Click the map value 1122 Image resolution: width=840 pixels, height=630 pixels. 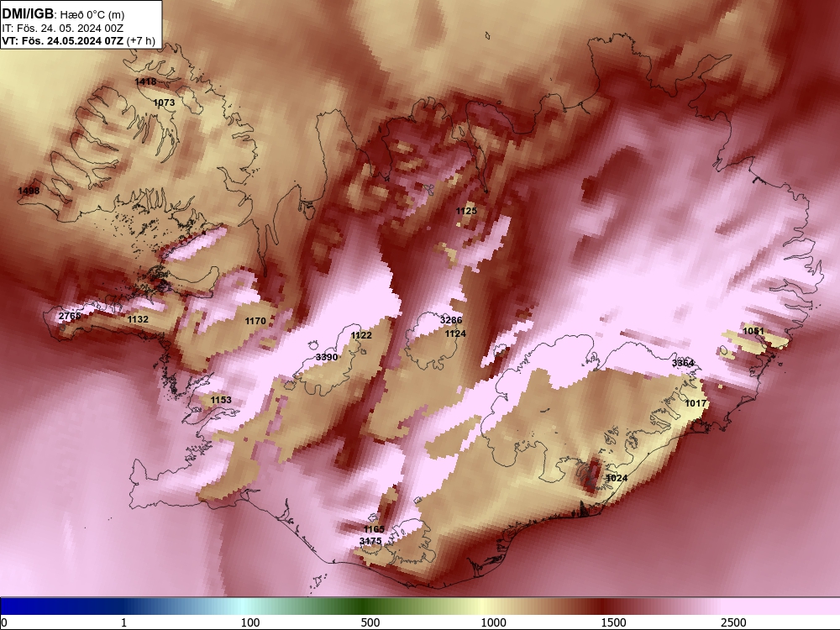click(361, 335)
